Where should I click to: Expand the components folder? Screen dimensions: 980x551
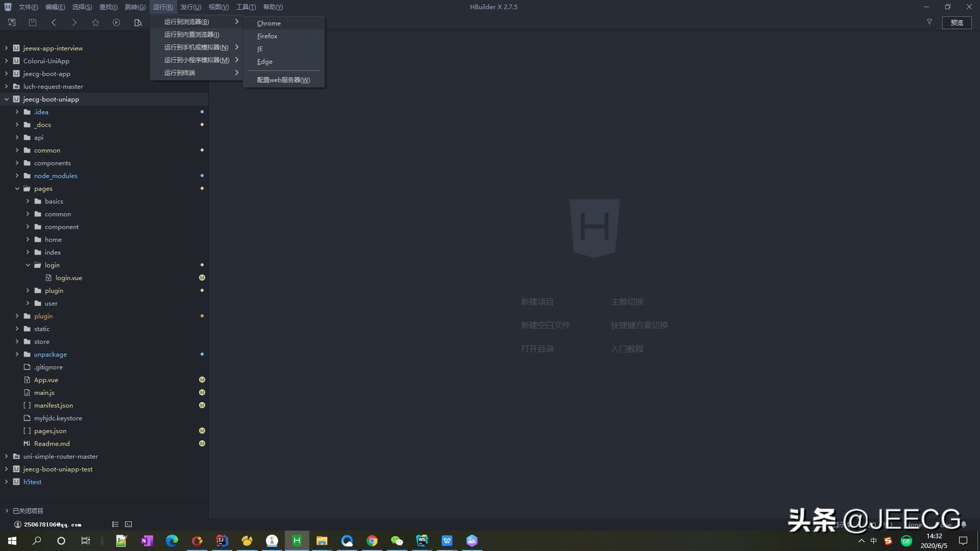(x=17, y=163)
